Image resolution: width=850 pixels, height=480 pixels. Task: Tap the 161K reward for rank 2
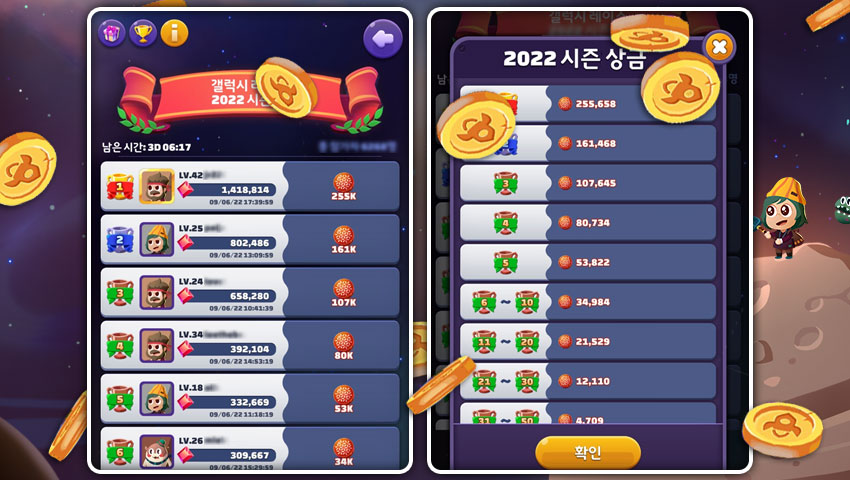[x=343, y=240]
